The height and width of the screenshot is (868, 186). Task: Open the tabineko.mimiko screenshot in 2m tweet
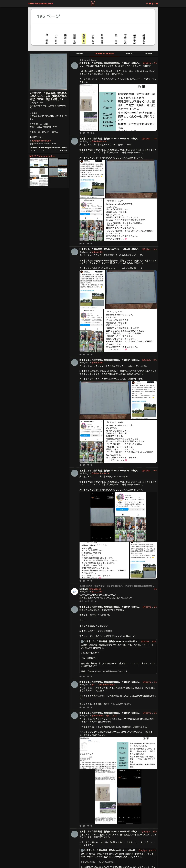(x=92, y=220)
